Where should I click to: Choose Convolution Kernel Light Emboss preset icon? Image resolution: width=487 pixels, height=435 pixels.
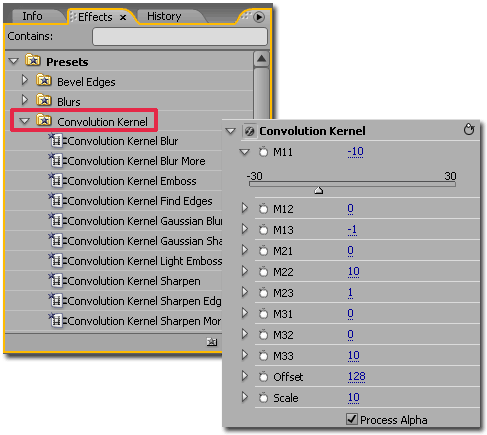56,261
